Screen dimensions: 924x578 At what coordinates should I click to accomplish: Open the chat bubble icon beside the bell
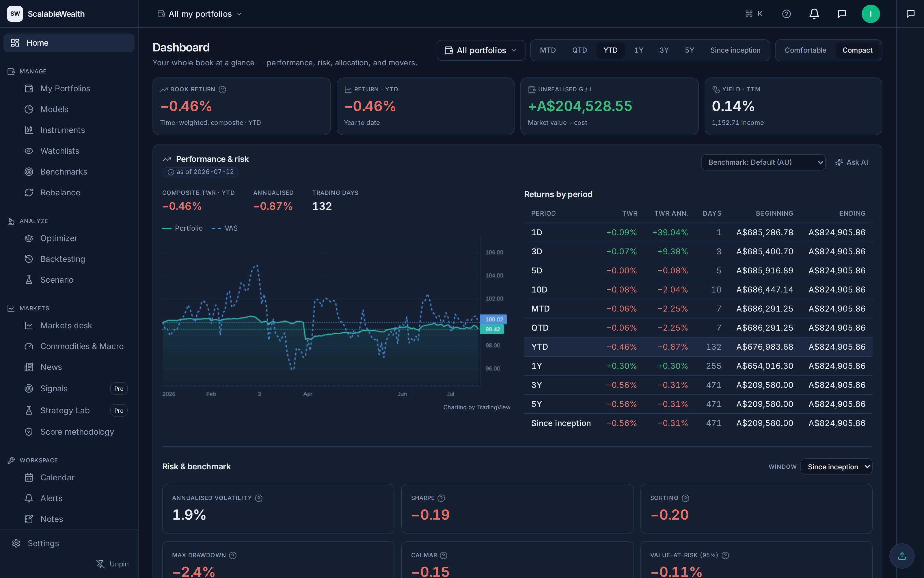(841, 14)
